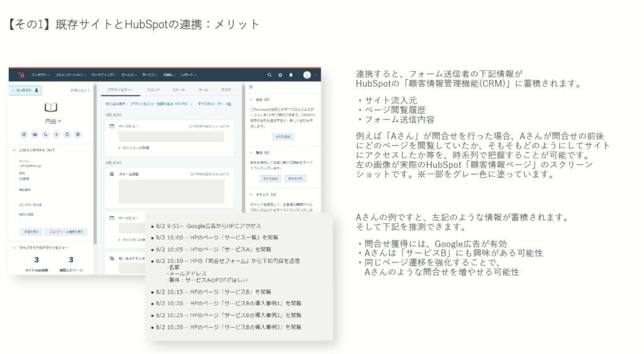Click the plus log activity round icon

pos(56,135)
